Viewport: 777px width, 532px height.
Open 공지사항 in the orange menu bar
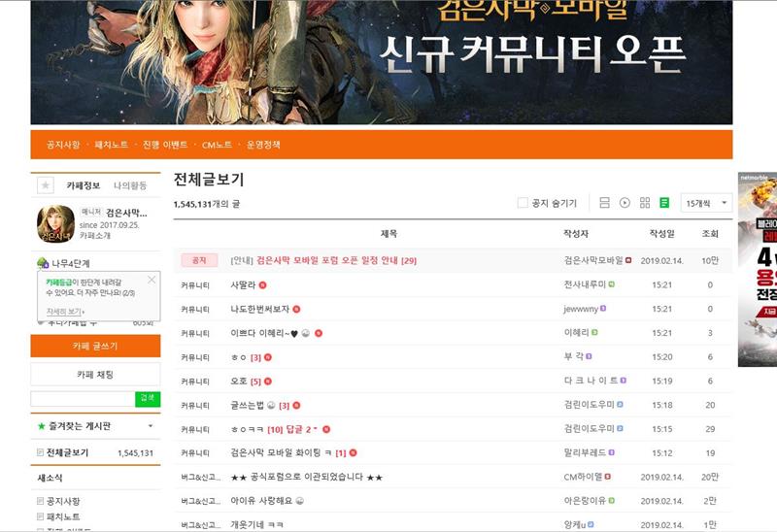tap(63, 145)
